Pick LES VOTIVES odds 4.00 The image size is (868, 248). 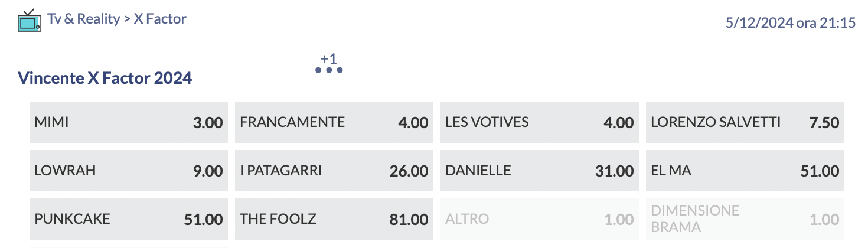point(540,122)
